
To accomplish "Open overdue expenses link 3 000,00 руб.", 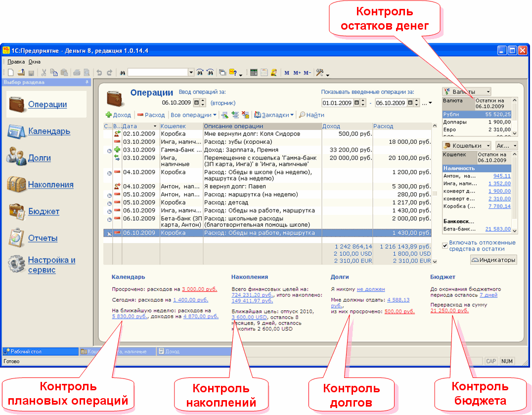I will click(x=199, y=289).
